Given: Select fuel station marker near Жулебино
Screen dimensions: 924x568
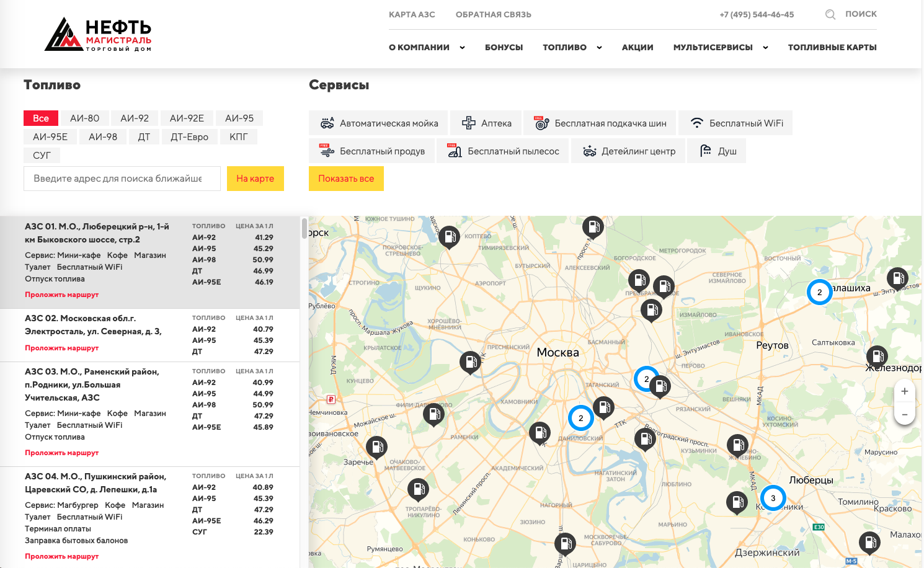Looking at the screenshot, I should pos(737,445).
